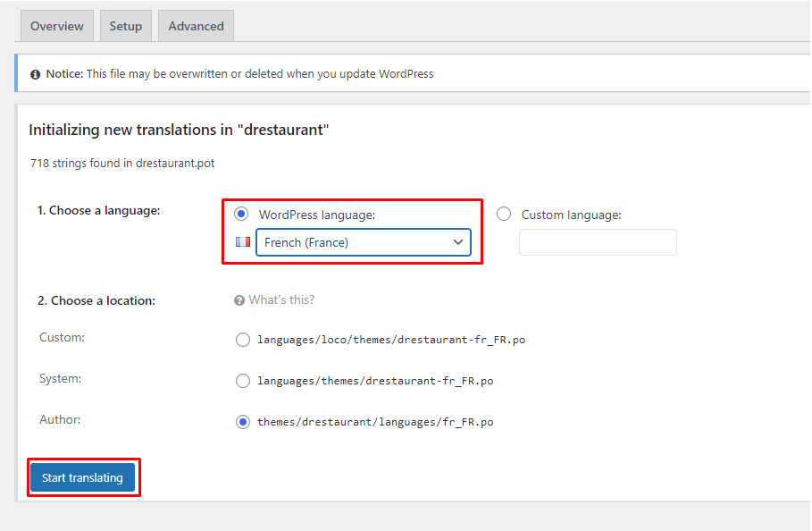Choose the System location radio option

(x=243, y=381)
